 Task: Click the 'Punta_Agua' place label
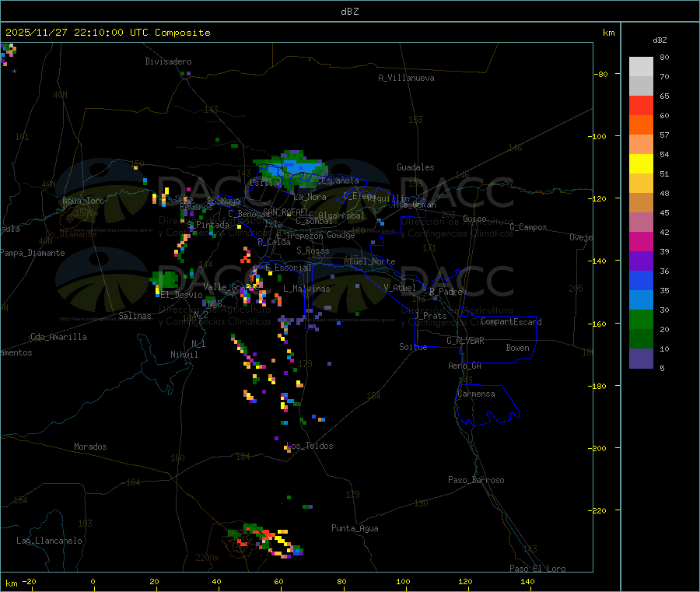tap(355, 528)
